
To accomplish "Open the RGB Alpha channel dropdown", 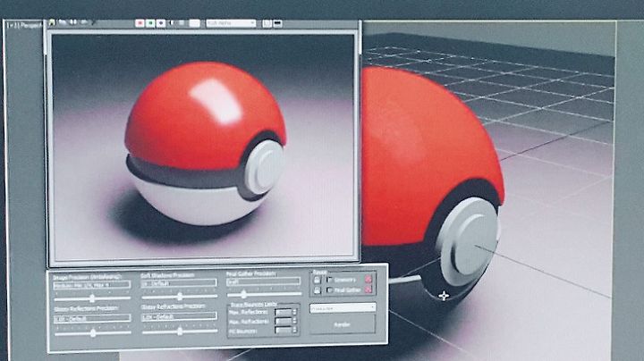I will [231, 23].
